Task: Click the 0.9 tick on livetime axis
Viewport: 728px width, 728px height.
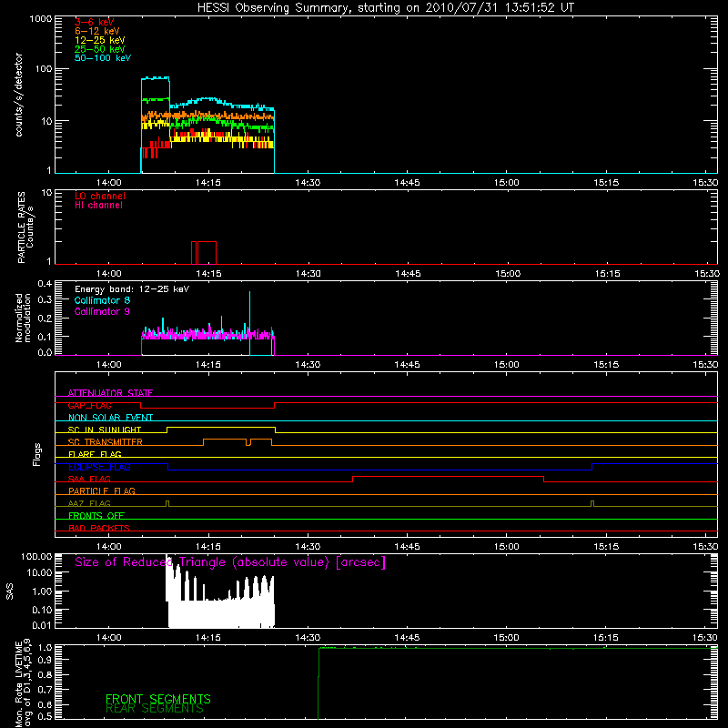Action: click(x=46, y=661)
